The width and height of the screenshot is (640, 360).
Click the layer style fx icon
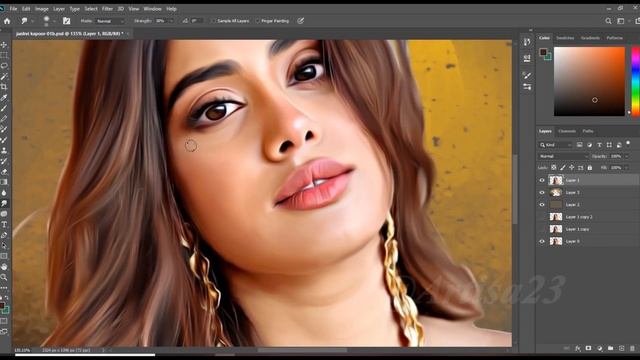pos(578,349)
